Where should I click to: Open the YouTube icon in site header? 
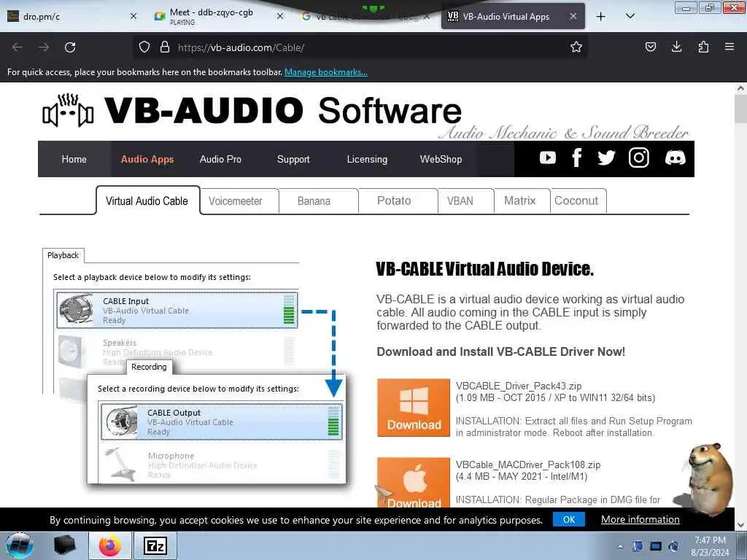[547, 158]
